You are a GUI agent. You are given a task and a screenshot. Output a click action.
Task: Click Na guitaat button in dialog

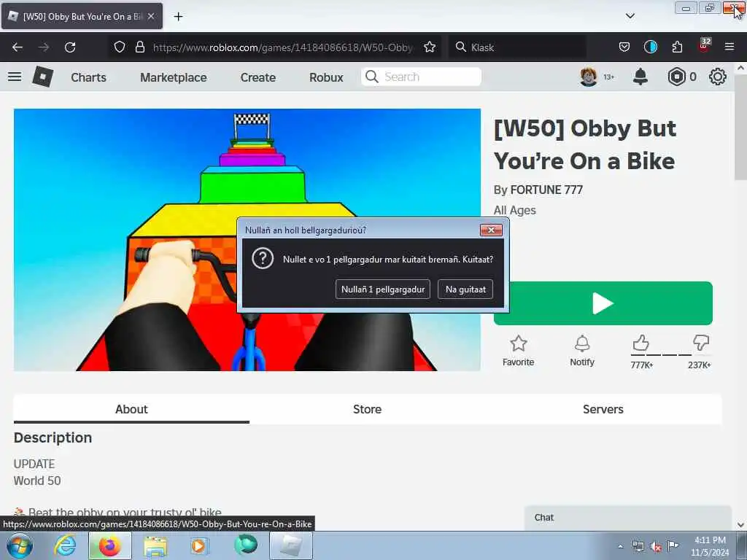tap(465, 289)
